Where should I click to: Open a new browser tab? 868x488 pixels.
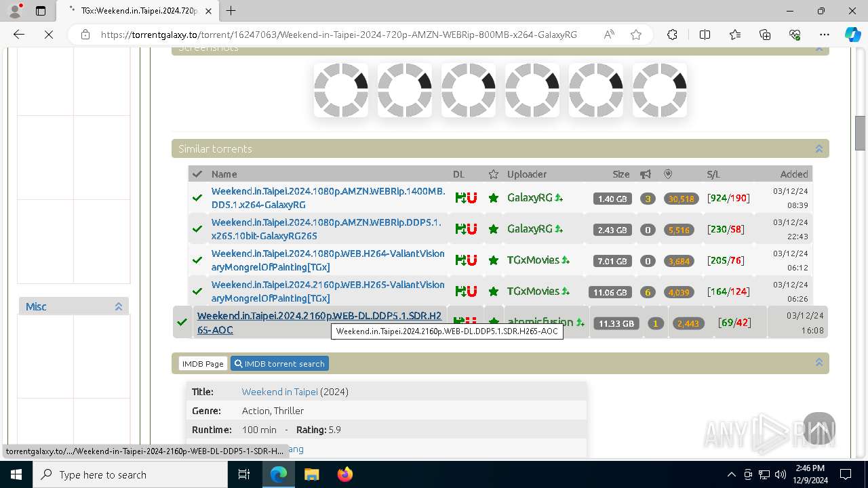(x=231, y=11)
